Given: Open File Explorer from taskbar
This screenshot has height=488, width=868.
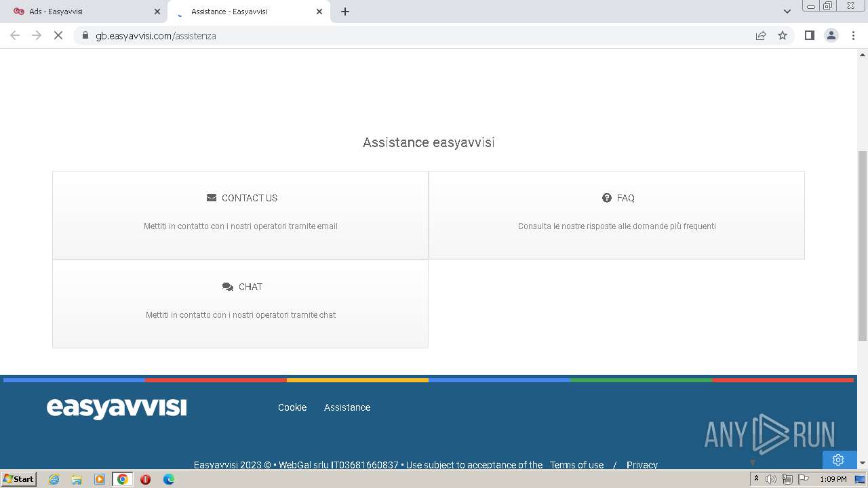Looking at the screenshot, I should click(x=77, y=479).
